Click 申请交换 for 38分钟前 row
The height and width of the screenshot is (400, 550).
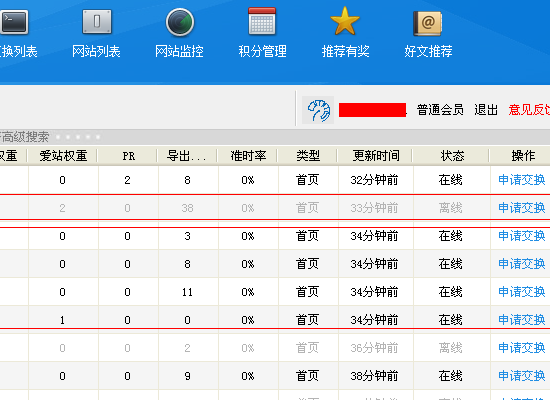pos(522,376)
